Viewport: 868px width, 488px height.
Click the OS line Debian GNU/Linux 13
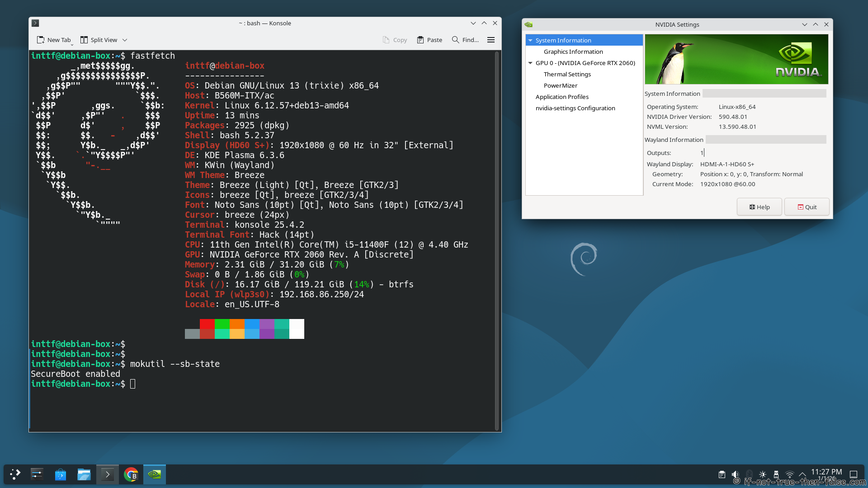(x=282, y=85)
